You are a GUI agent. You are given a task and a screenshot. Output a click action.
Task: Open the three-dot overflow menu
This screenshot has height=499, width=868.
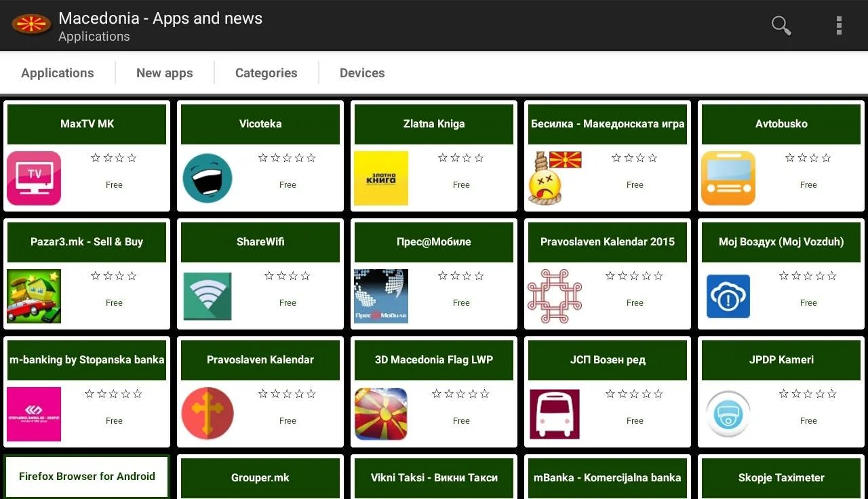[839, 26]
